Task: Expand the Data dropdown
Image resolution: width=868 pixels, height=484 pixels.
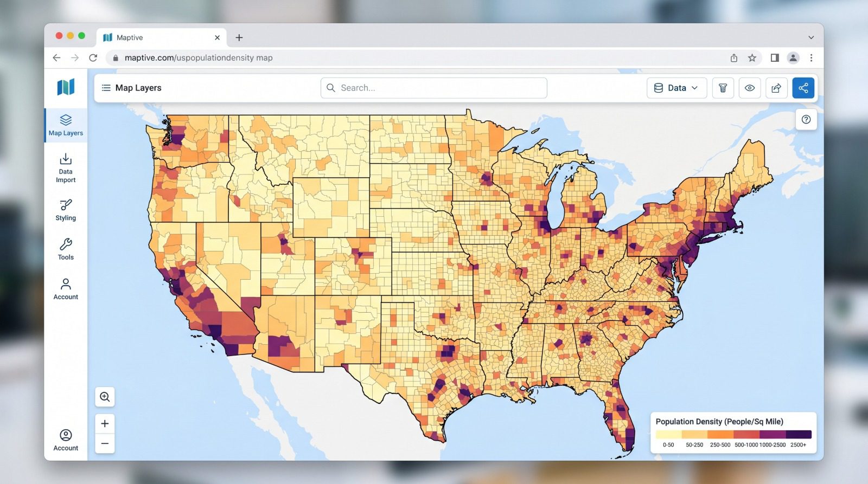Action: point(676,88)
